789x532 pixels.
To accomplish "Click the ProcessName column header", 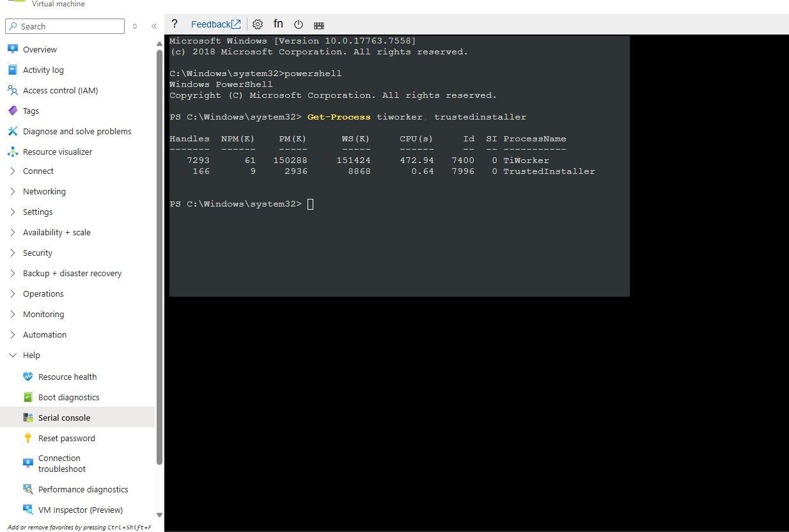I will coord(535,139).
